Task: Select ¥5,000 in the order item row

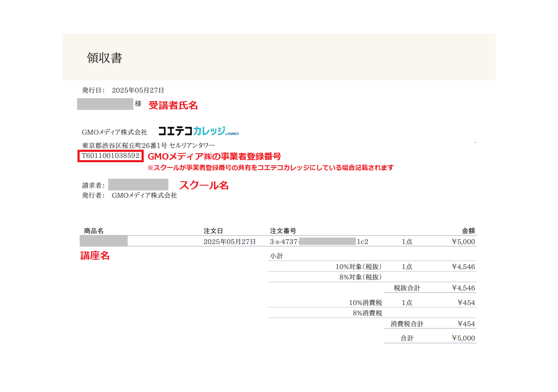Action: tap(463, 241)
